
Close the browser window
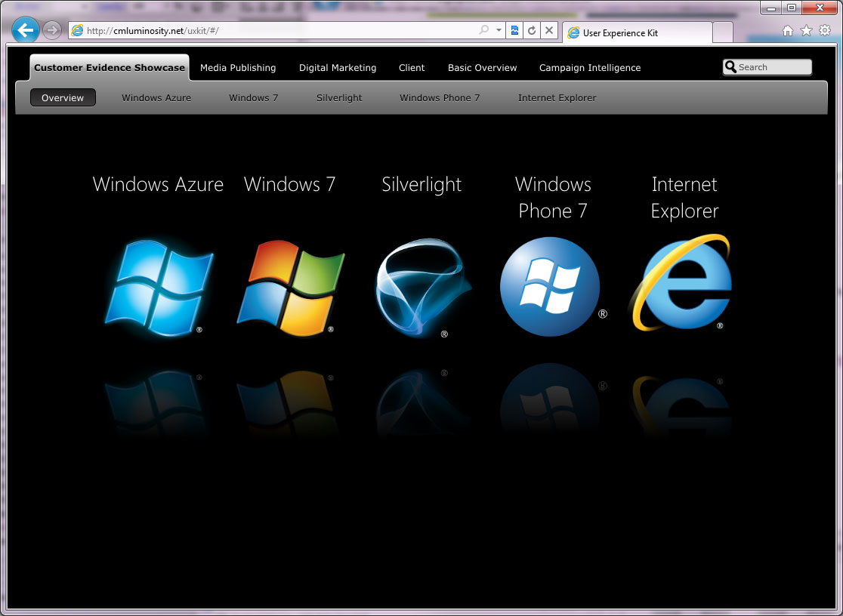click(820, 8)
